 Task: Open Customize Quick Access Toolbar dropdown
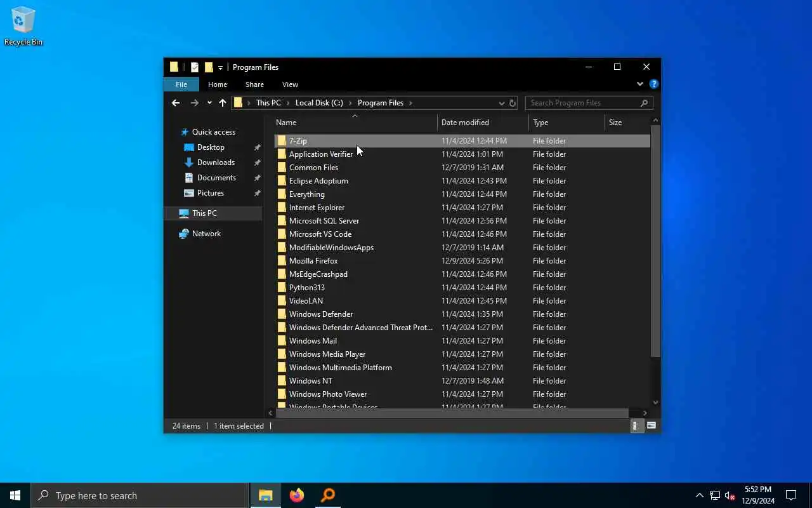click(220, 67)
